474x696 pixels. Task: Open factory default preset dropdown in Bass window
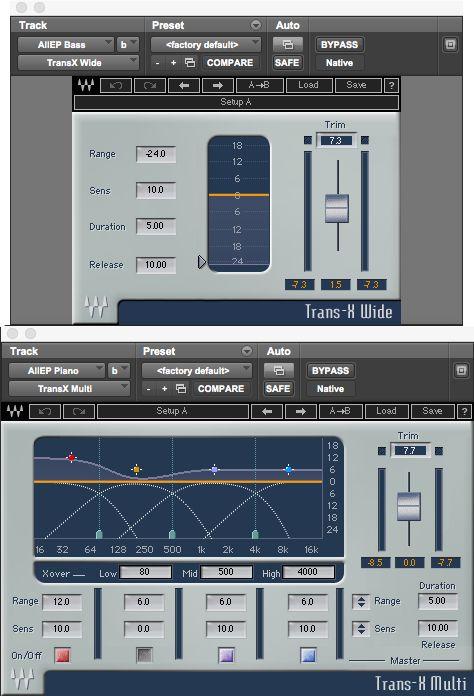(206, 44)
